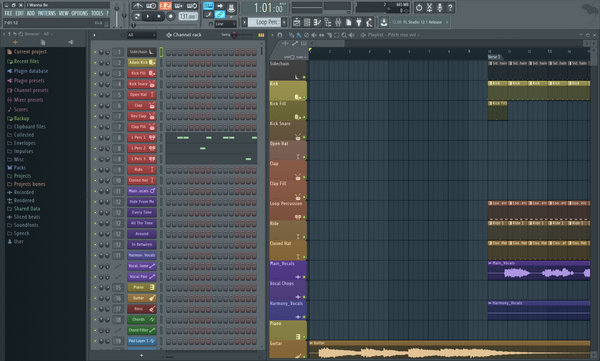Click the Verse 1 timeline marker
This screenshot has height=361, width=600.
pos(494,57)
